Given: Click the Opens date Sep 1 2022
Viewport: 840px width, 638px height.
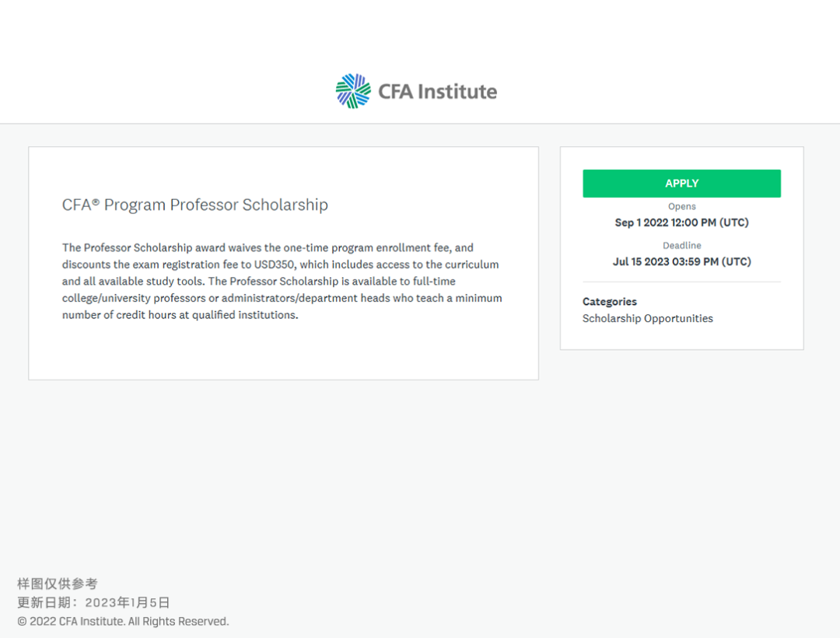Looking at the screenshot, I should point(681,223).
